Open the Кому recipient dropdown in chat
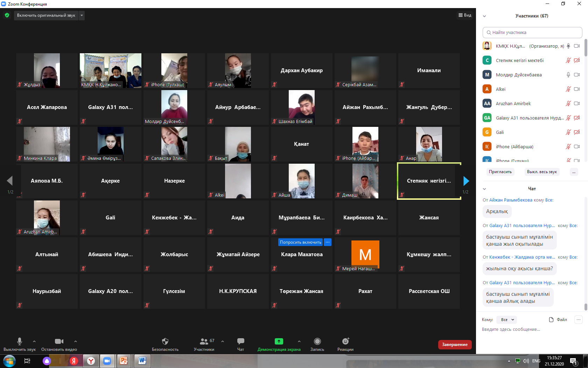 [507, 320]
